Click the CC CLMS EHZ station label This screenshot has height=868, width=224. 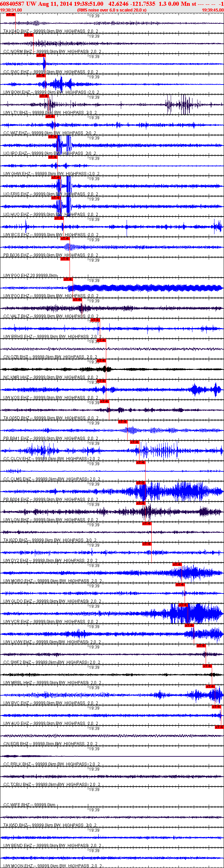point(52,479)
